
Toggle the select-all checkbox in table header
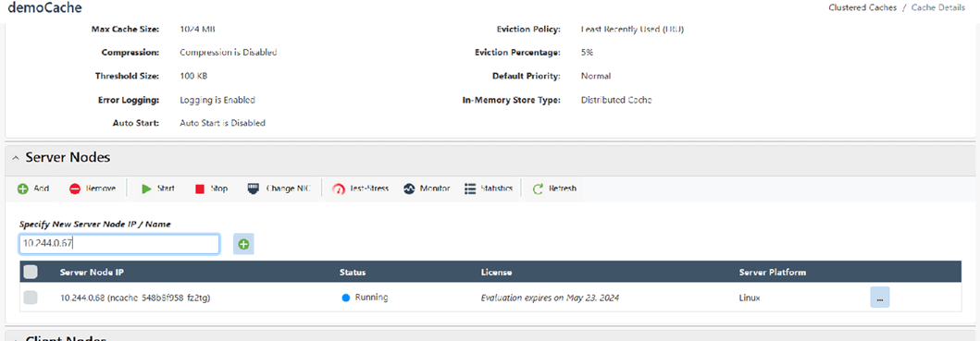pyautogui.click(x=30, y=272)
